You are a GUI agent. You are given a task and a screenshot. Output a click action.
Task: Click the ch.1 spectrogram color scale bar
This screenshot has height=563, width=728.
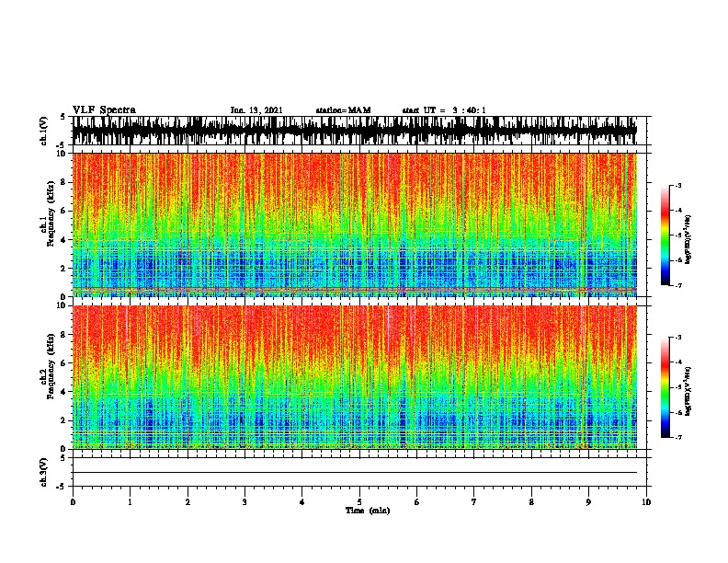pos(665,236)
